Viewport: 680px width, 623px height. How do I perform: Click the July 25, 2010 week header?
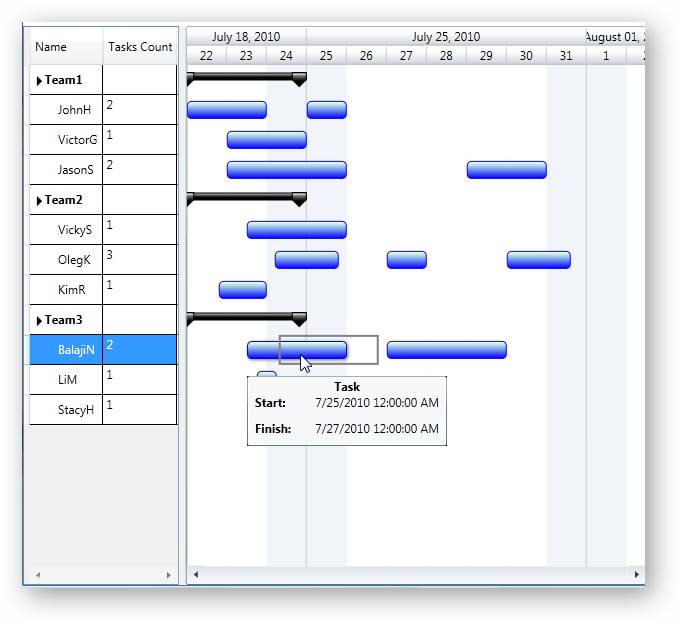[446, 37]
